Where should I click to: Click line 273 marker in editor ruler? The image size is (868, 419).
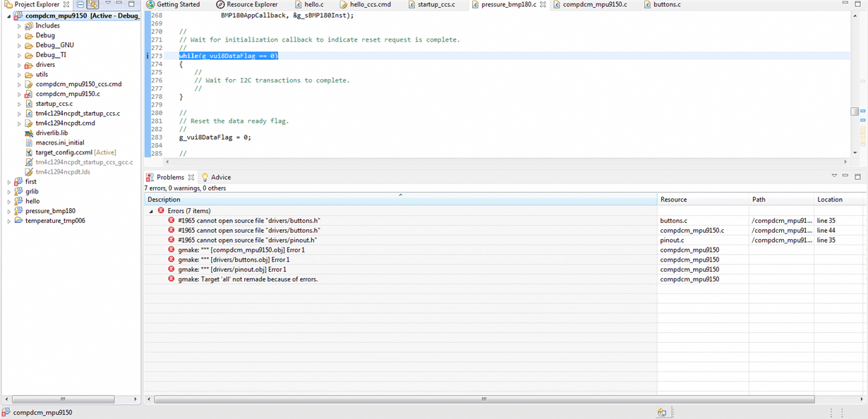[147, 56]
